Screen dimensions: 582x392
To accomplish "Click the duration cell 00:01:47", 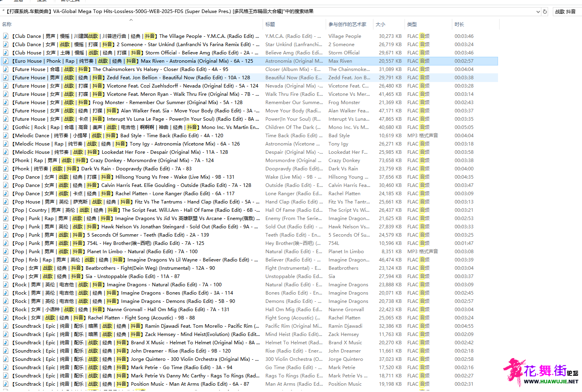I will click(x=464, y=243).
